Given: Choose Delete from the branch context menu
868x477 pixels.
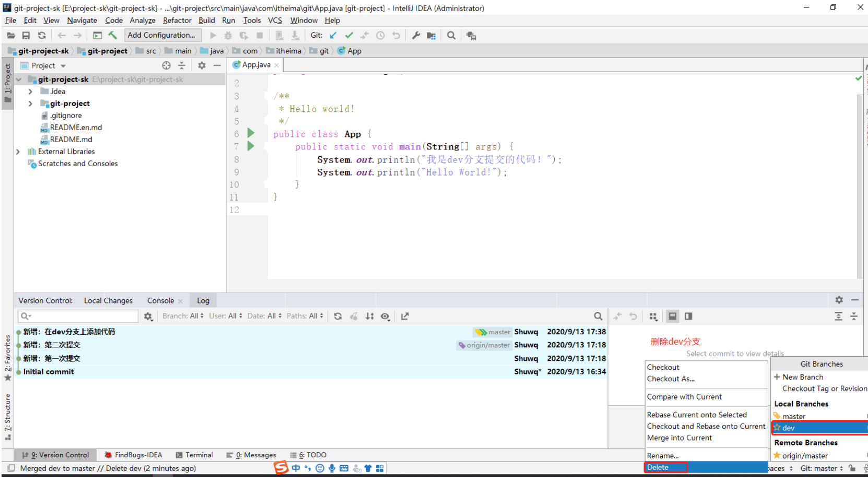Looking at the screenshot, I should (658, 468).
